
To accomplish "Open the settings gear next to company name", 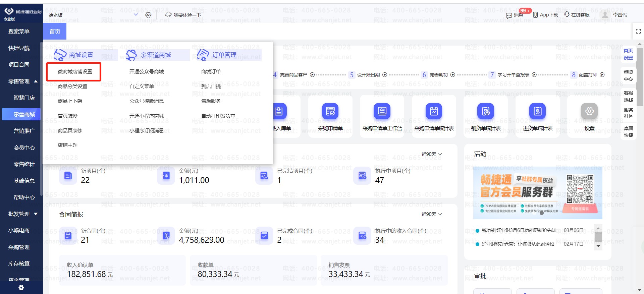I will point(148,15).
